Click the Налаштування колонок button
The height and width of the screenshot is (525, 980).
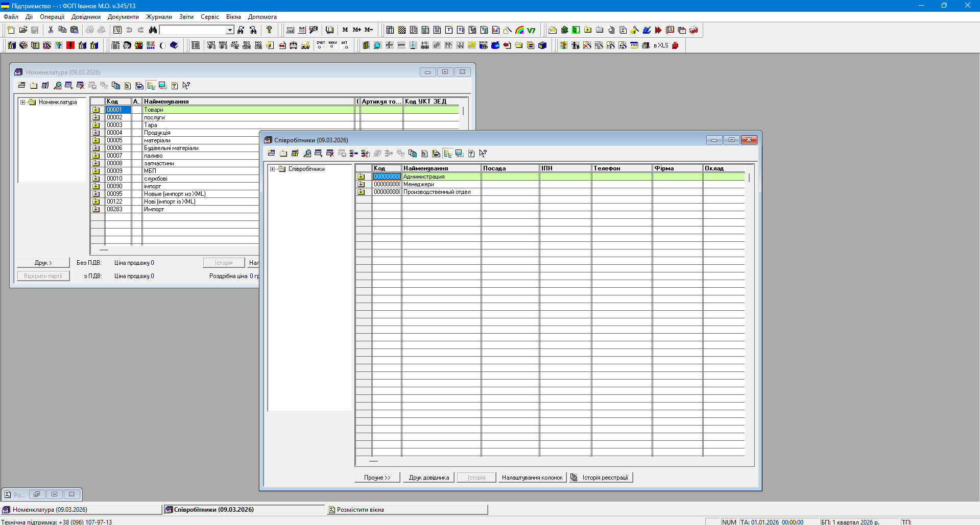[x=532, y=478]
